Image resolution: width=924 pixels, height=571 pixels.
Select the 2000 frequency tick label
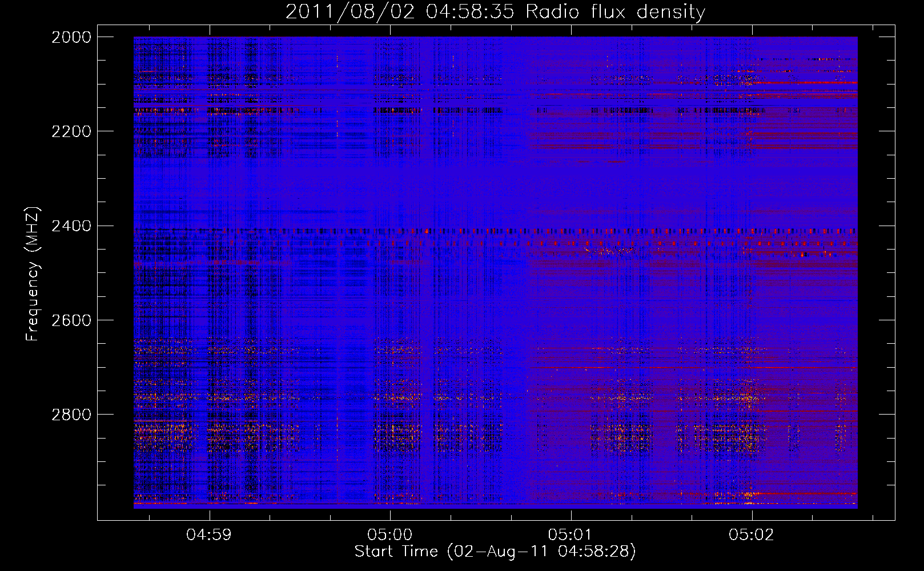71,37
